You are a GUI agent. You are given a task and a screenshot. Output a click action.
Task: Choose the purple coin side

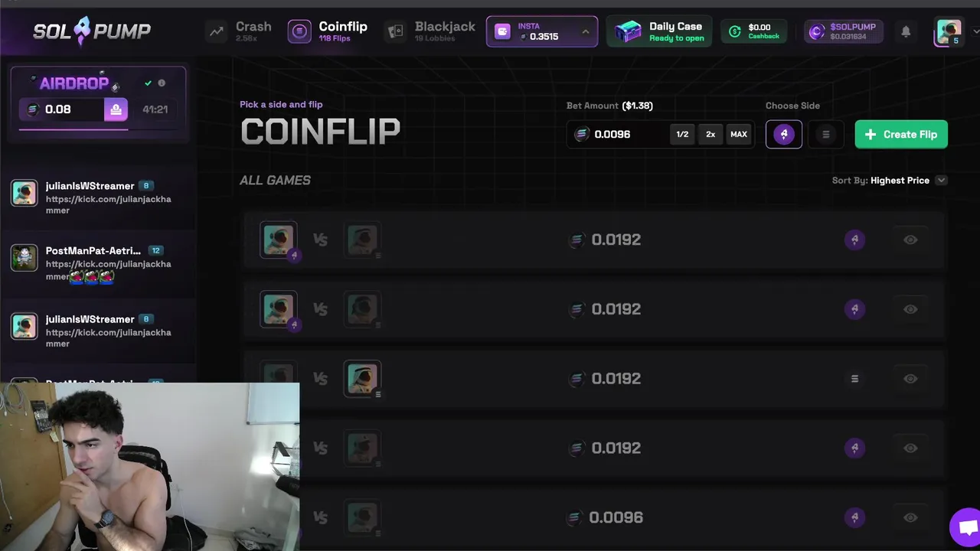point(783,134)
